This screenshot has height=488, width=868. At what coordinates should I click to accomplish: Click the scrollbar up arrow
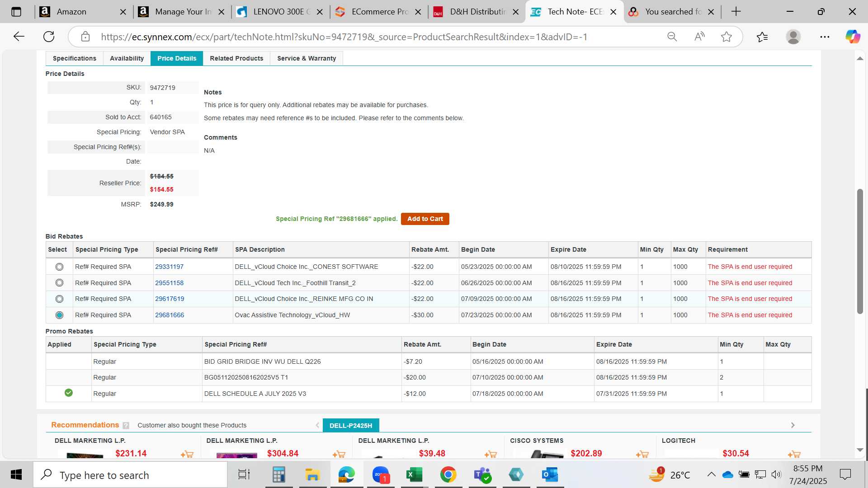[x=860, y=58]
